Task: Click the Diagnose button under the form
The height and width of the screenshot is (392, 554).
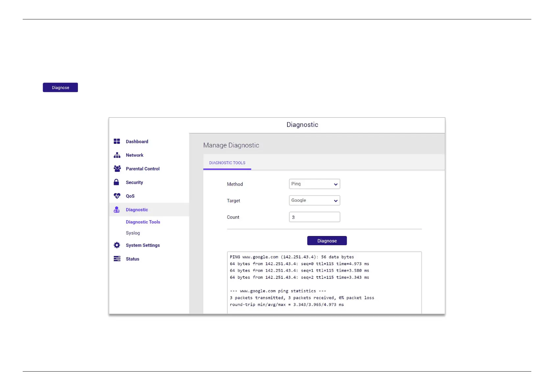Action: 327,241
